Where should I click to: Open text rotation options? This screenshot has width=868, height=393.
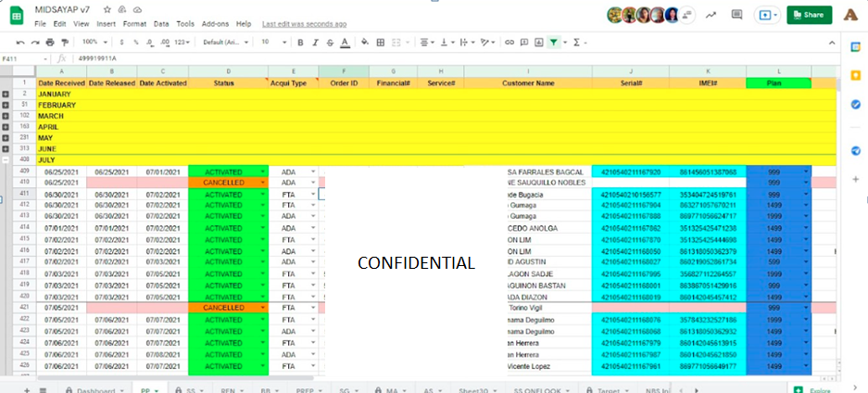(487, 42)
